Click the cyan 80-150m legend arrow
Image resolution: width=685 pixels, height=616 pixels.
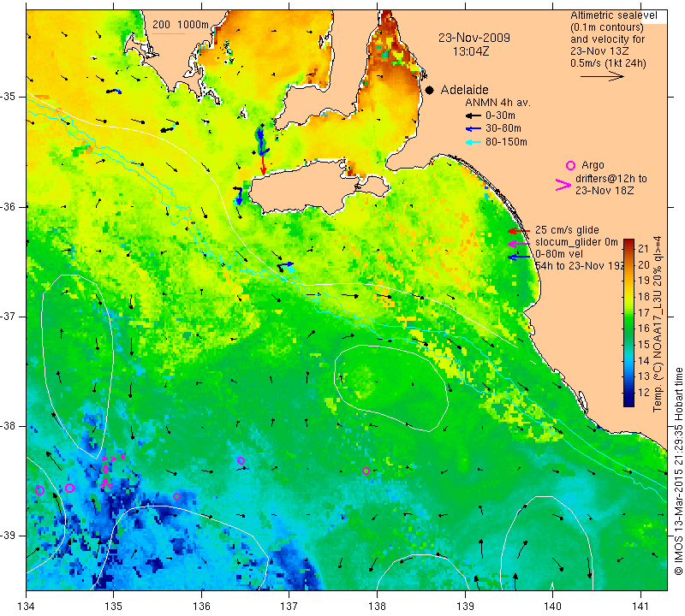point(474,142)
